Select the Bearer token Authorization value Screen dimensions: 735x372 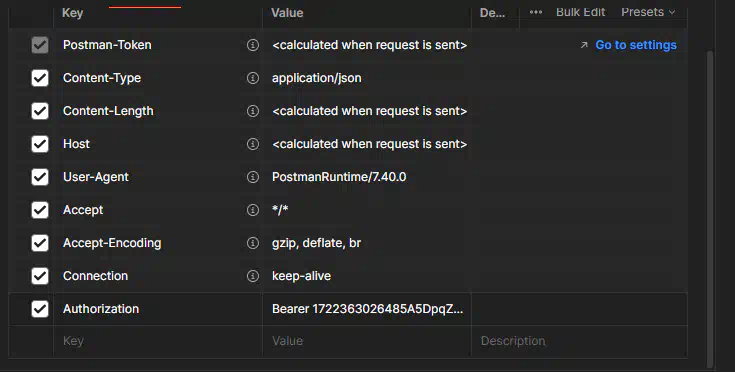tap(367, 309)
